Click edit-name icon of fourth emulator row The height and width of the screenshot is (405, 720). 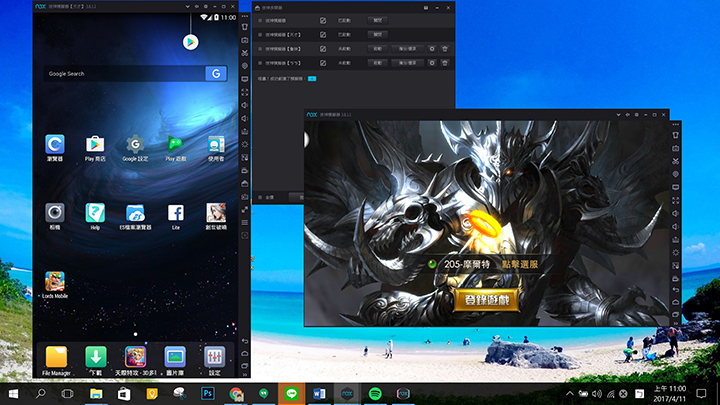(323, 63)
